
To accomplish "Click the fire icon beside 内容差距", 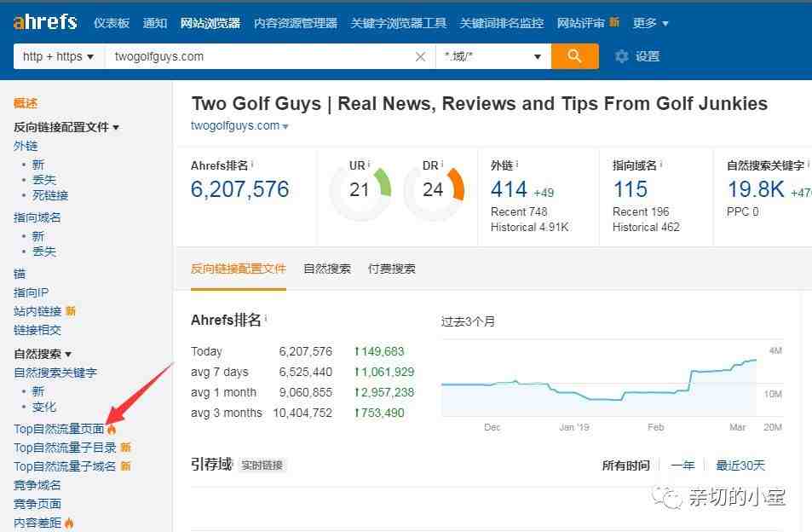I will tap(69, 523).
